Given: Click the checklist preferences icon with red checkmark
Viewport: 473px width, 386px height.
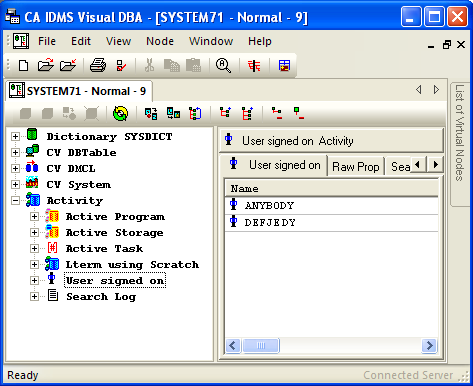Looking at the screenshot, I should pyautogui.click(x=121, y=65).
